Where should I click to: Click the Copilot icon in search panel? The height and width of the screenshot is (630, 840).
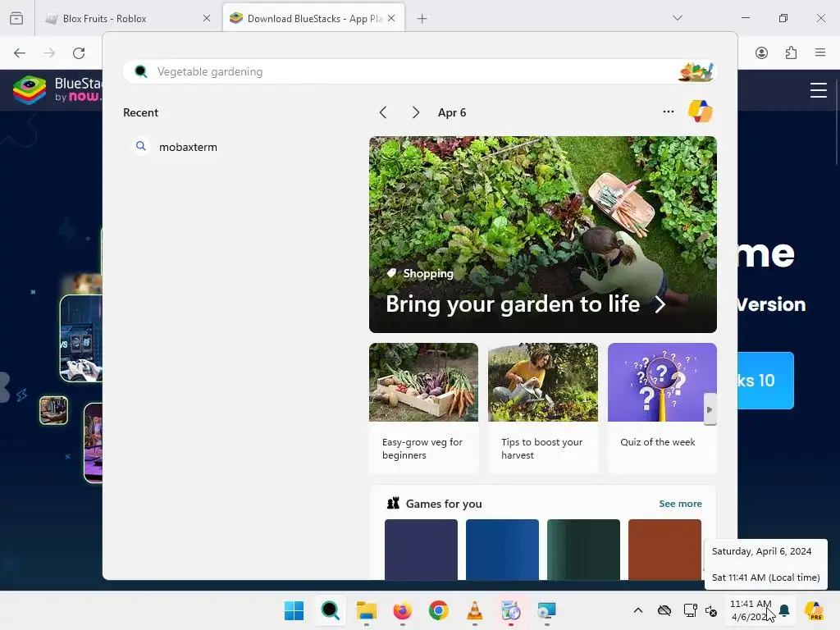tap(701, 112)
